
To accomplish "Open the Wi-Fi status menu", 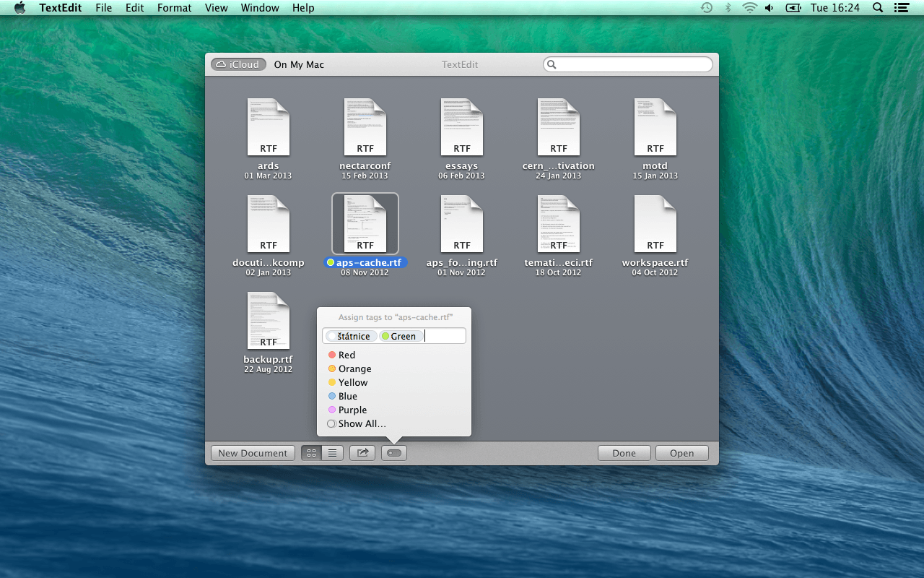I will (749, 8).
